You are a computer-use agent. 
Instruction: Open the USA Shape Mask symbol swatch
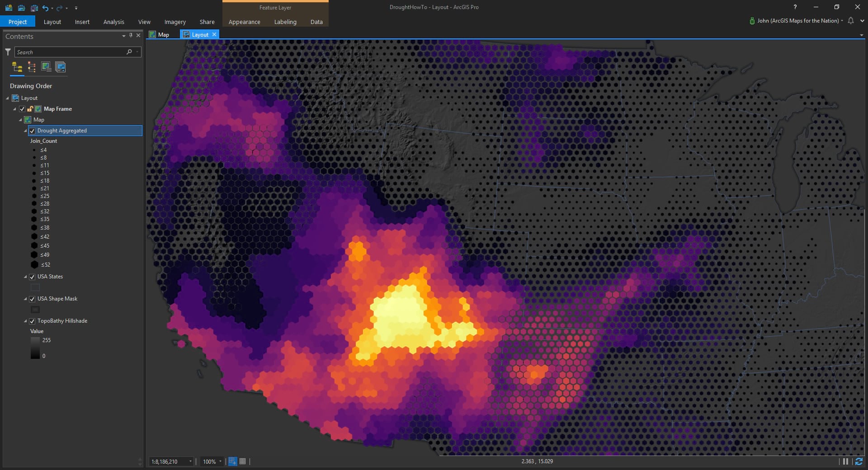(35, 310)
